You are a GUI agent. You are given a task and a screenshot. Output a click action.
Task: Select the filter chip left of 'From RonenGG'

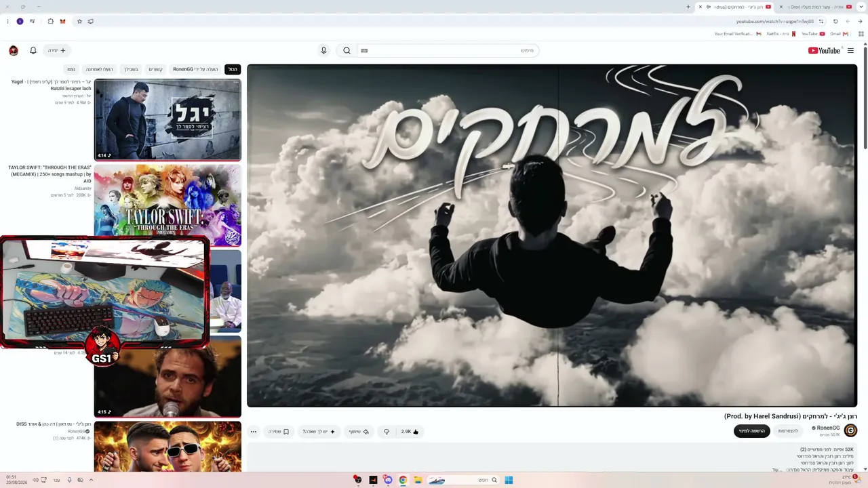(x=156, y=69)
